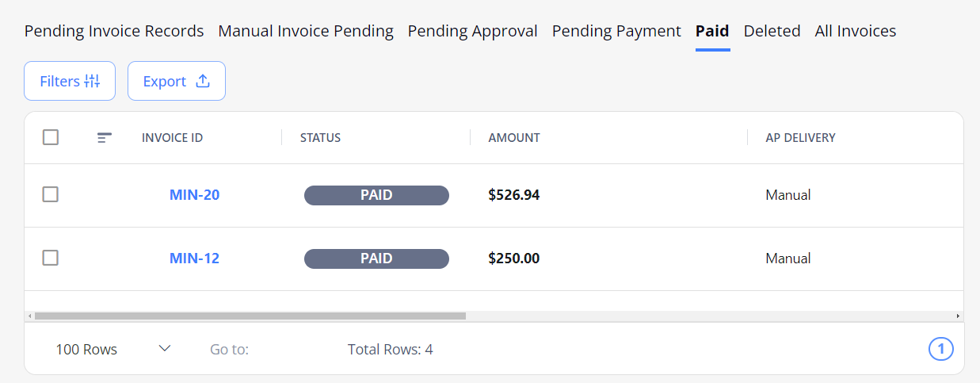Click the scrollbar left arrow
The width and height of the screenshot is (980, 383).
(30, 316)
